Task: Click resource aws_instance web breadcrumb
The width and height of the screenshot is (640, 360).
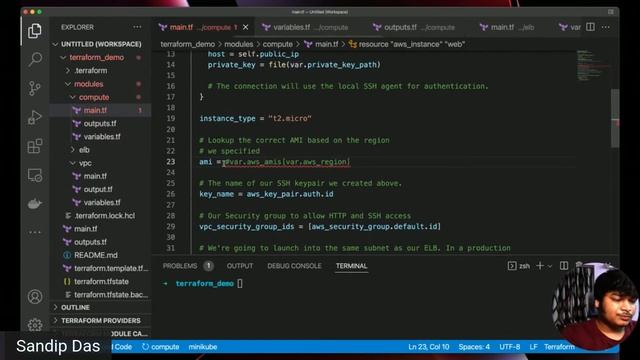Action: pyautogui.click(x=407, y=44)
